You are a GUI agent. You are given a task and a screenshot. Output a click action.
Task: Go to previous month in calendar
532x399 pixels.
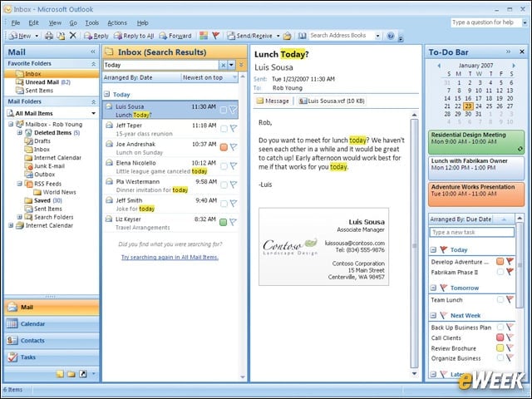coord(439,66)
